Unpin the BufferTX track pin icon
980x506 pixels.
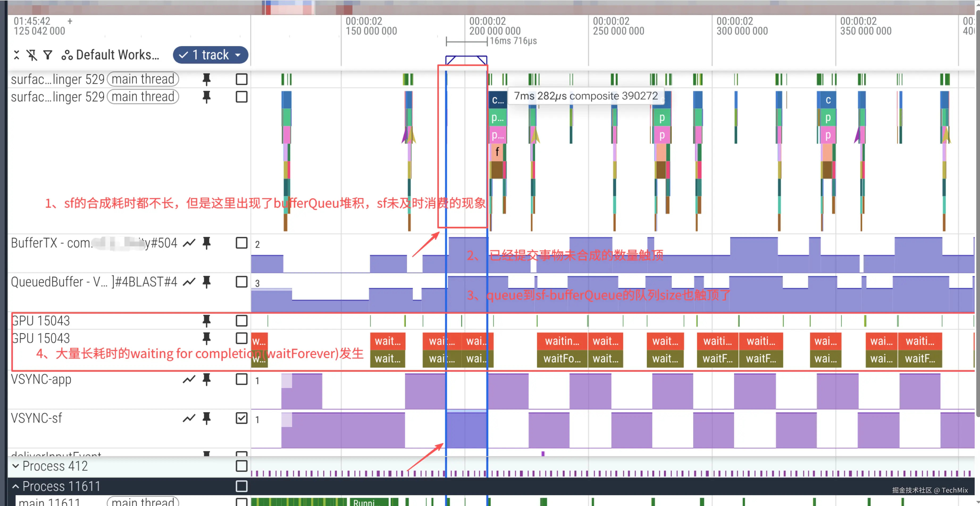click(x=206, y=243)
